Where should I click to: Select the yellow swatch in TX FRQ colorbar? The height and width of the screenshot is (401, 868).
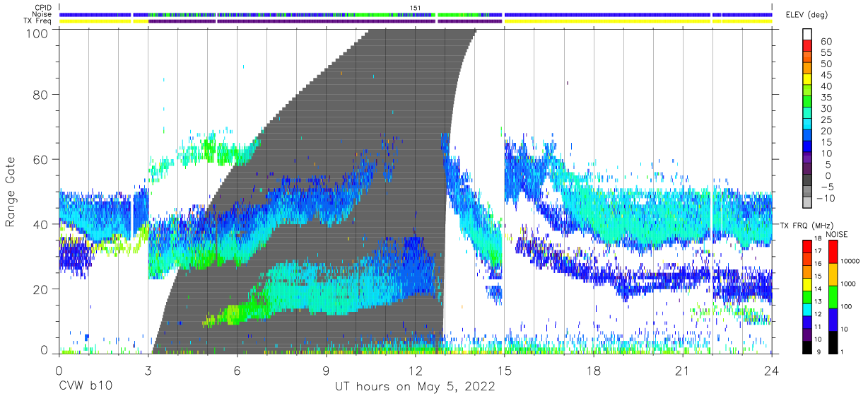coord(807,284)
